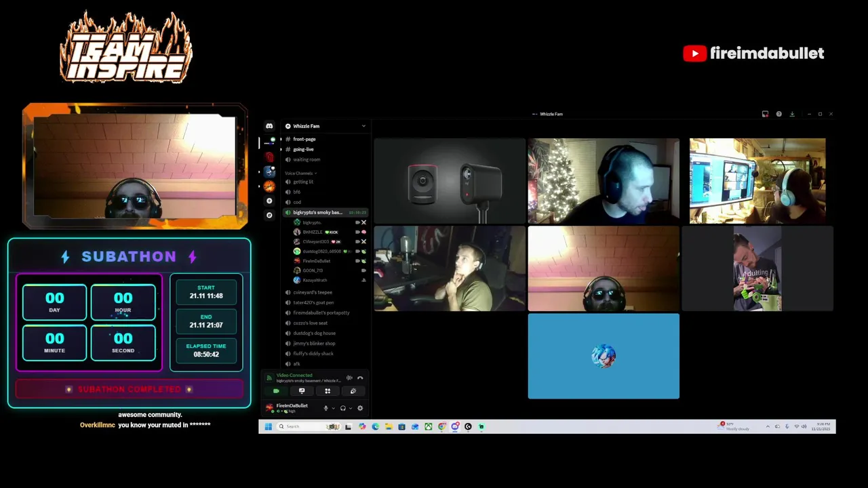Open headphone output options arrow

pos(351,408)
